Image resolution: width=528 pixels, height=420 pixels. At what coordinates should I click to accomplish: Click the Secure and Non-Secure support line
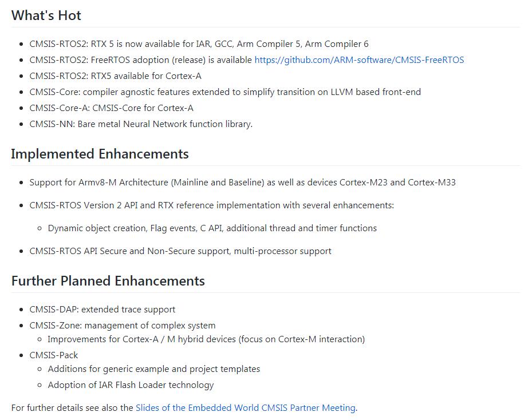[180, 251]
